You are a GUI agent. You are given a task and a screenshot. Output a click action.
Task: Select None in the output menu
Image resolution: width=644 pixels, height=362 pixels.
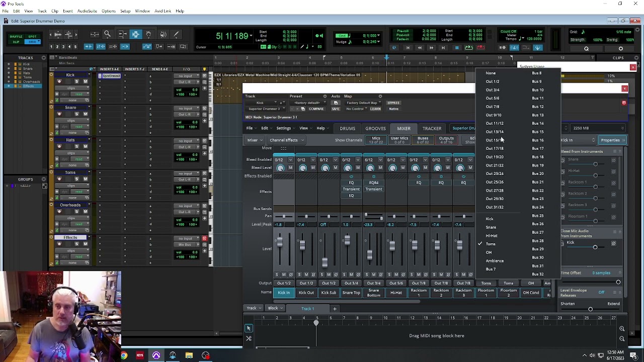pos(491,73)
